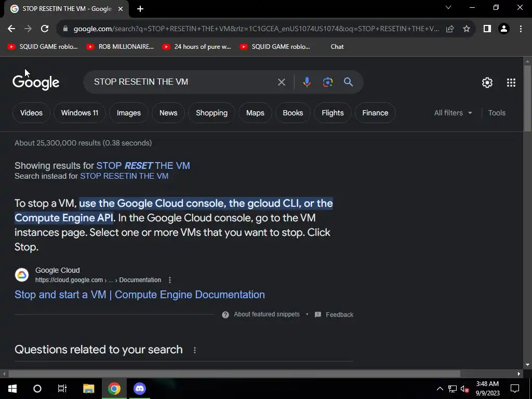Open the Windows Start menu

12,389
